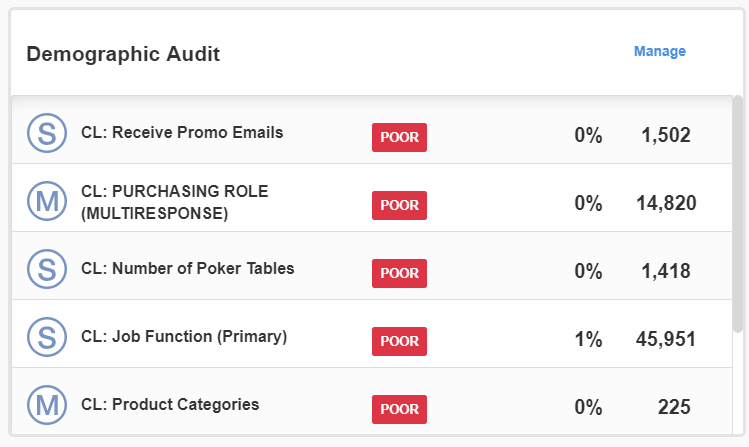Image resolution: width=749 pixels, height=447 pixels.
Task: Click POOR badge for Product Categories
Action: point(399,409)
